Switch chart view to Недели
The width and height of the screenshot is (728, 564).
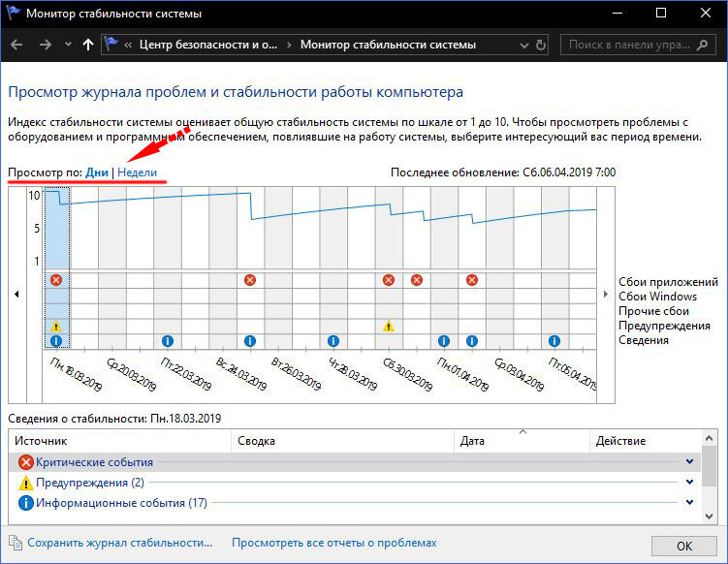[138, 172]
